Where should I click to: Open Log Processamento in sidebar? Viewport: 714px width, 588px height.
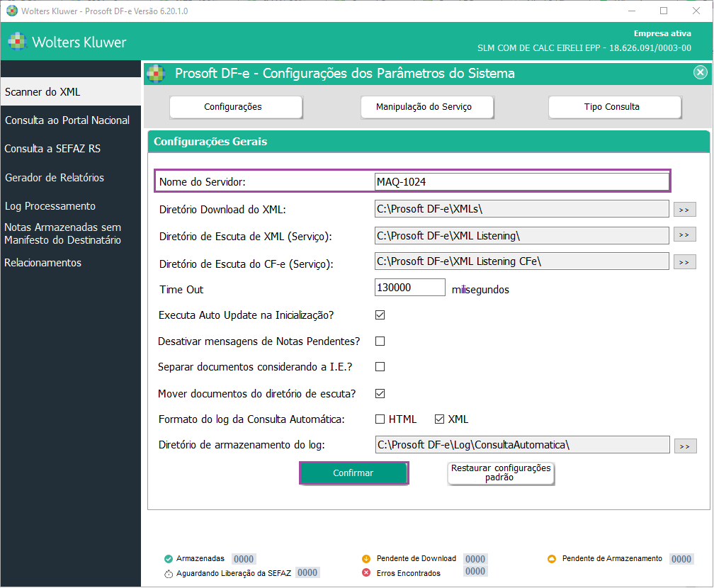(50, 206)
